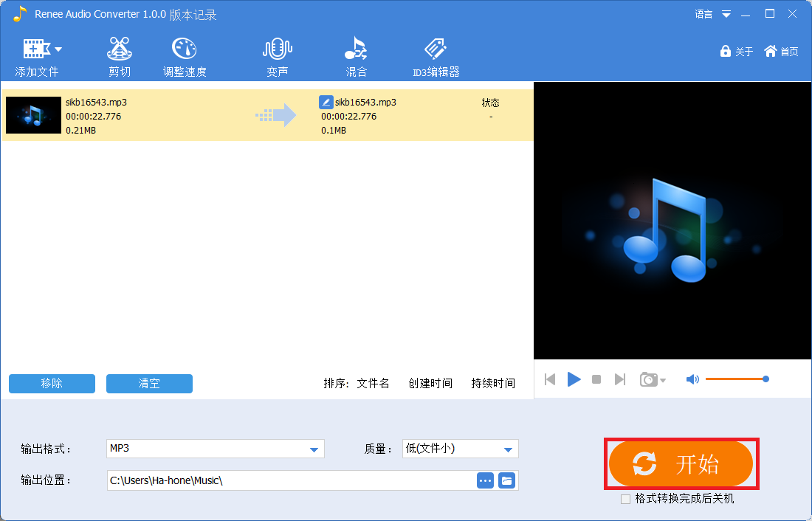This screenshot has width=812, height=521.
Task: Sort list by 创建时间
Action: click(x=430, y=383)
